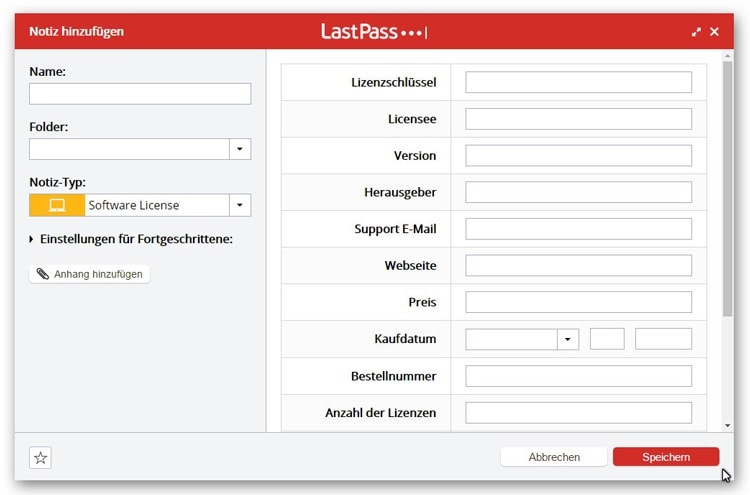The width and height of the screenshot is (750, 495).
Task: Click into the Folder text field
Action: click(129, 149)
